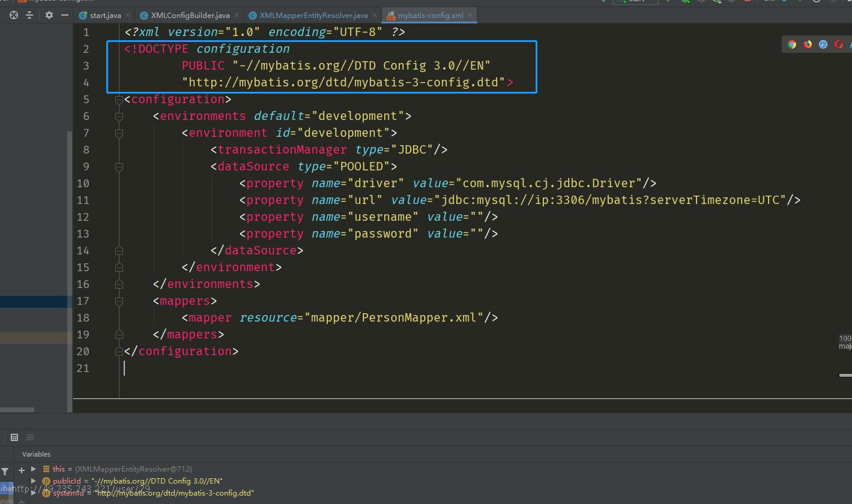Image resolution: width=852 pixels, height=504 pixels.
Task: Close the start.java tab
Action: pos(128,15)
